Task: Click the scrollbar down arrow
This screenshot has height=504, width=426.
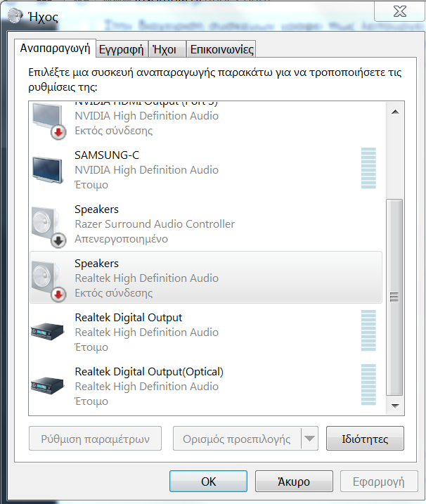Action: (x=395, y=406)
